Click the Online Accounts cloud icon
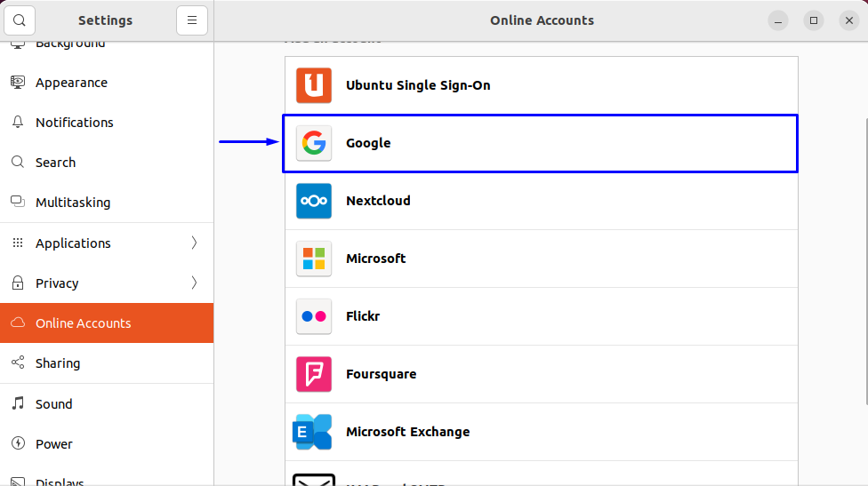This screenshot has height=486, width=868. point(18,323)
